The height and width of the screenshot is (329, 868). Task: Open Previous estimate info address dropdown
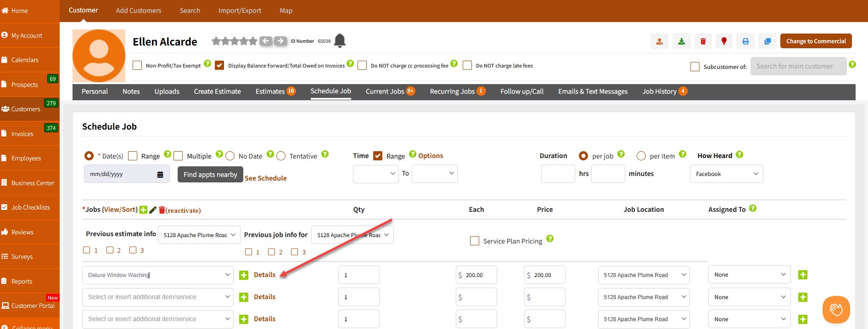(199, 235)
